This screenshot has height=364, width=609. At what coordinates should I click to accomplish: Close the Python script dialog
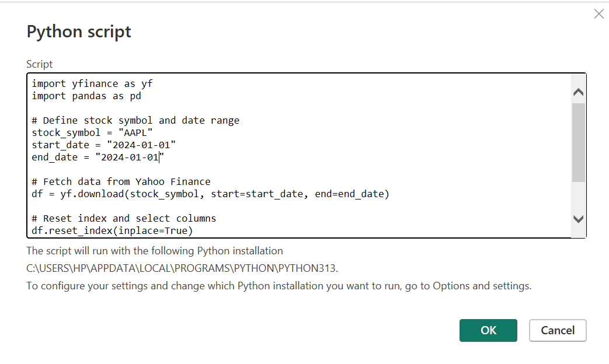click(x=598, y=14)
